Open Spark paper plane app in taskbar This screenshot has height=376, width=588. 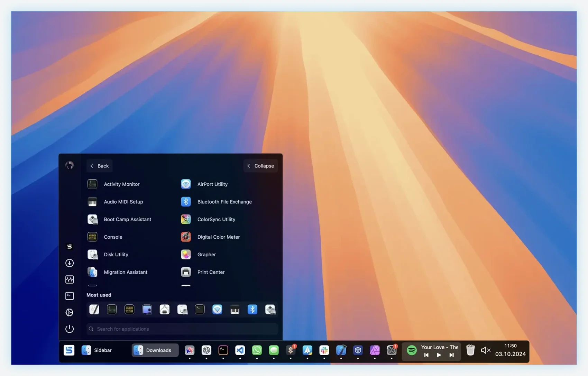(307, 350)
